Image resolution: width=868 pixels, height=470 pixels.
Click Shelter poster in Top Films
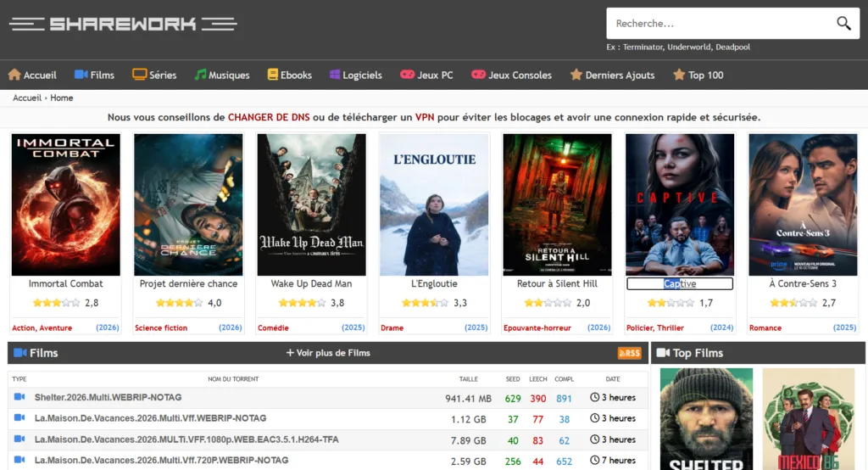[706, 419]
